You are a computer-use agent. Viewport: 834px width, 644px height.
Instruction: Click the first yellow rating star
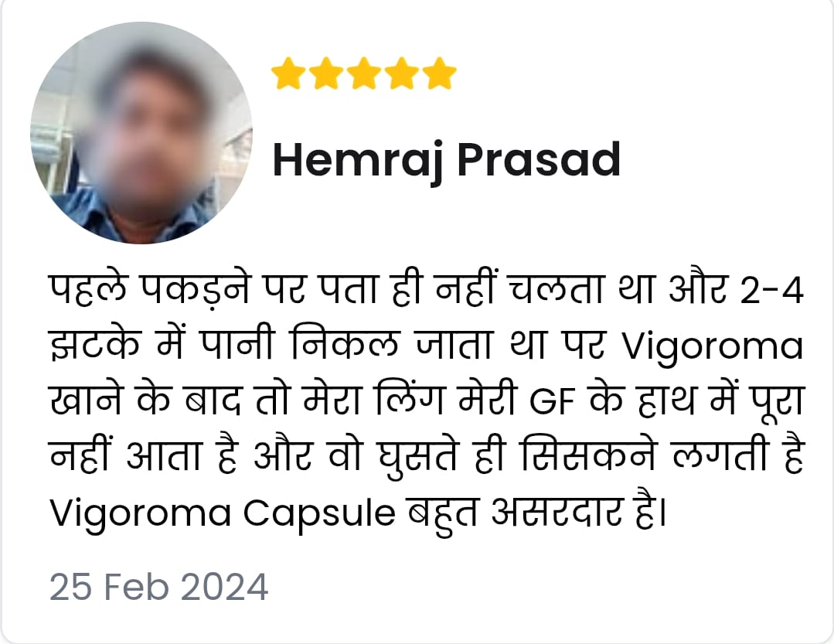[288, 73]
